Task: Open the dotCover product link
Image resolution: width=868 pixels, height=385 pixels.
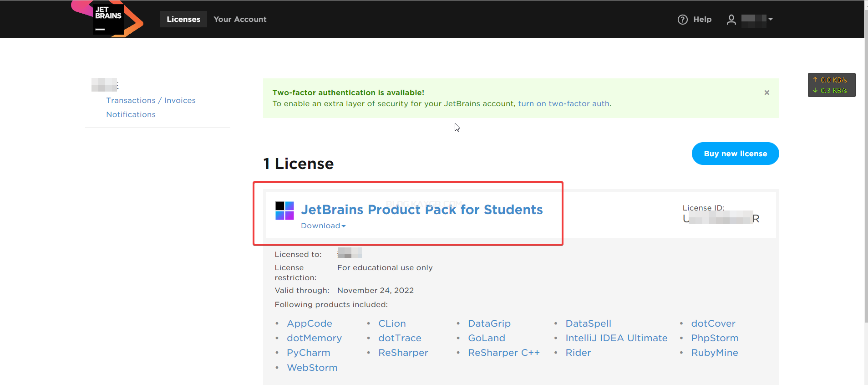Action: click(713, 323)
